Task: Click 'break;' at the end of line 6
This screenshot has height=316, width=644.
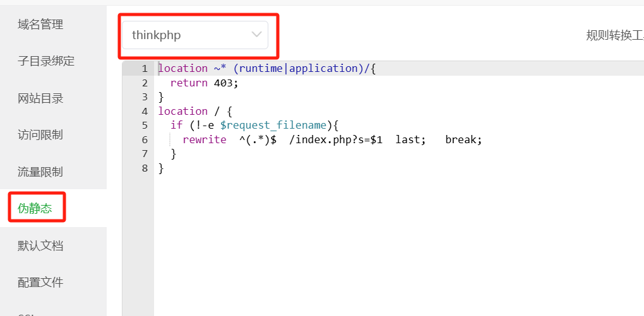Action: (463, 139)
